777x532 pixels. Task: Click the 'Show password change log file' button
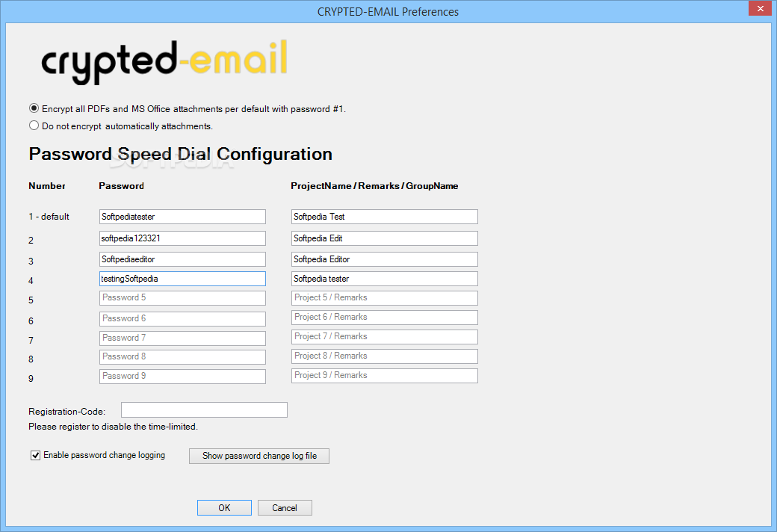(259, 456)
